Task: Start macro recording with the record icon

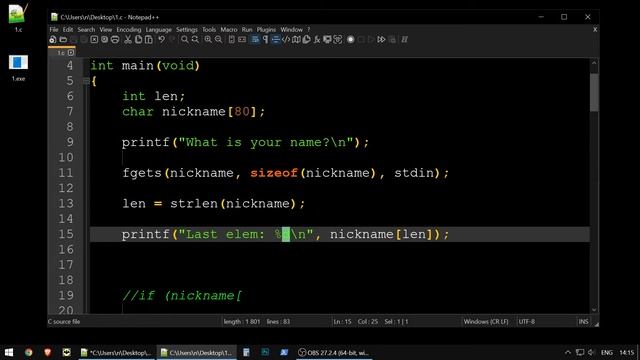Action: point(351,40)
